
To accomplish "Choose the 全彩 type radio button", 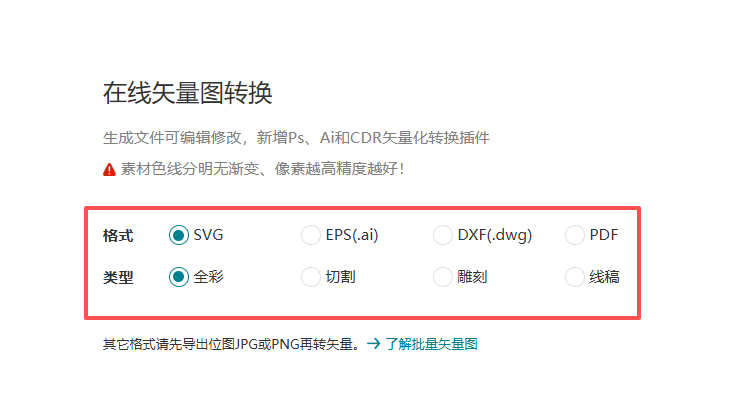I will [x=178, y=277].
